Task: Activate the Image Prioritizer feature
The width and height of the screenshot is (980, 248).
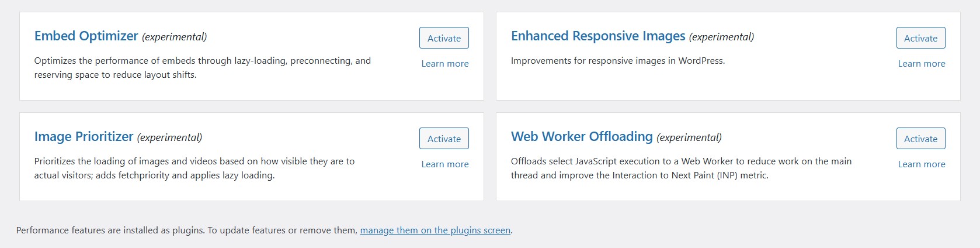Action: [444, 139]
